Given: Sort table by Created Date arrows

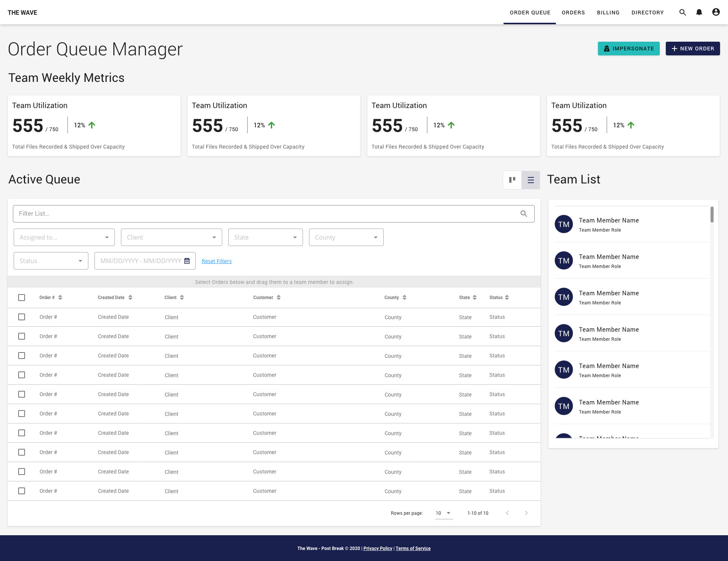Looking at the screenshot, I should coord(130,298).
